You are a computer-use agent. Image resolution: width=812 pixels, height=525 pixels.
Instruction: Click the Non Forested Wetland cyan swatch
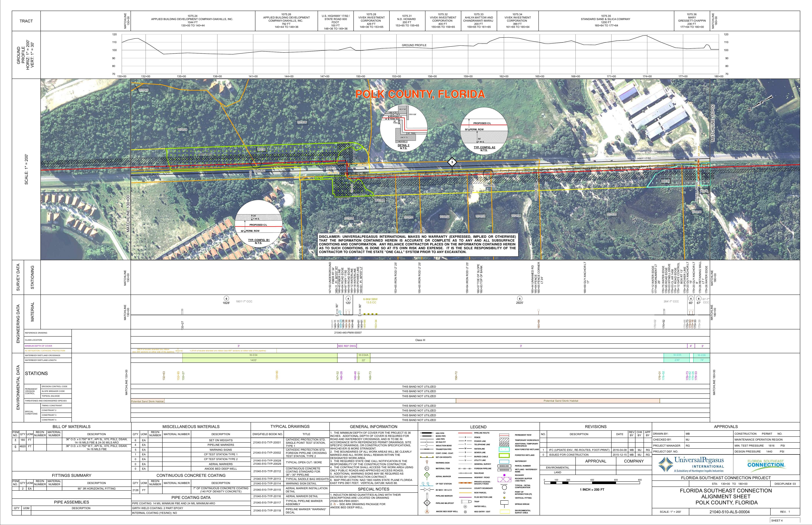[x=504, y=449]
